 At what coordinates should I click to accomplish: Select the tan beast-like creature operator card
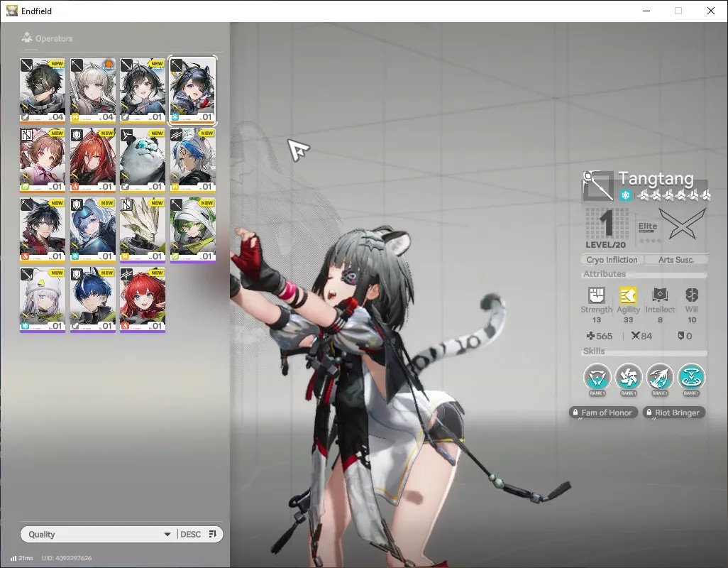(143, 229)
